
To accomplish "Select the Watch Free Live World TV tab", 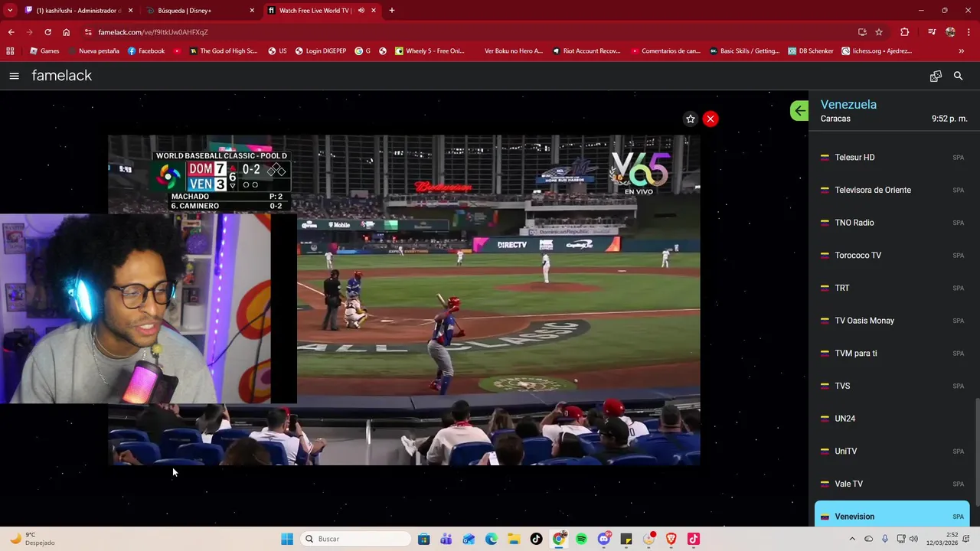I will click(x=322, y=11).
